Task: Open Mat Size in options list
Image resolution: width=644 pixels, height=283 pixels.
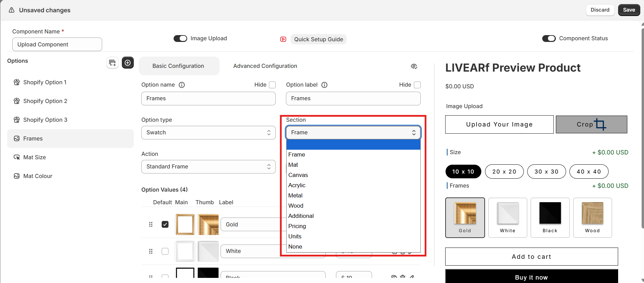Action: pyautogui.click(x=70, y=157)
